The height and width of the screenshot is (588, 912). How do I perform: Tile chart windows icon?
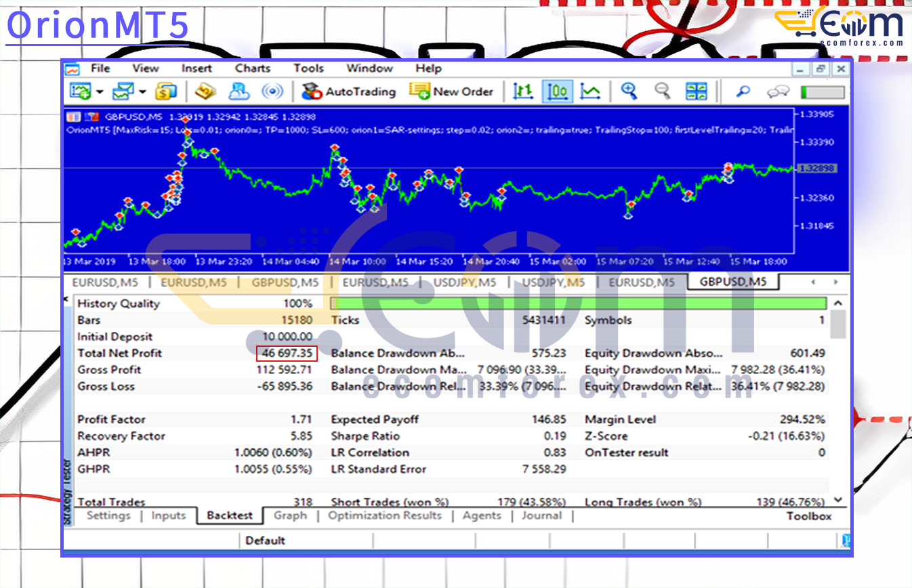pos(696,91)
